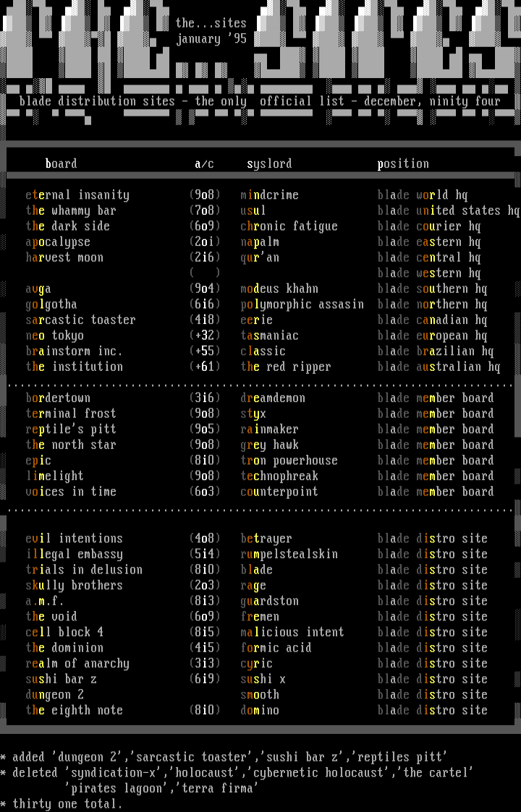Viewport: 521px width, 812px height.
Task: Click the 'realm of anarchy' board
Action: [77, 664]
